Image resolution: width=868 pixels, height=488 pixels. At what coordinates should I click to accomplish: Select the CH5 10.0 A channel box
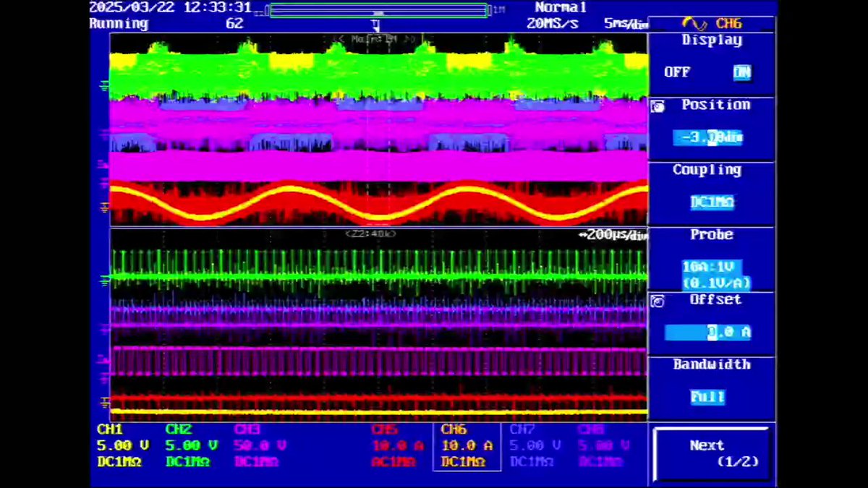(x=397, y=446)
